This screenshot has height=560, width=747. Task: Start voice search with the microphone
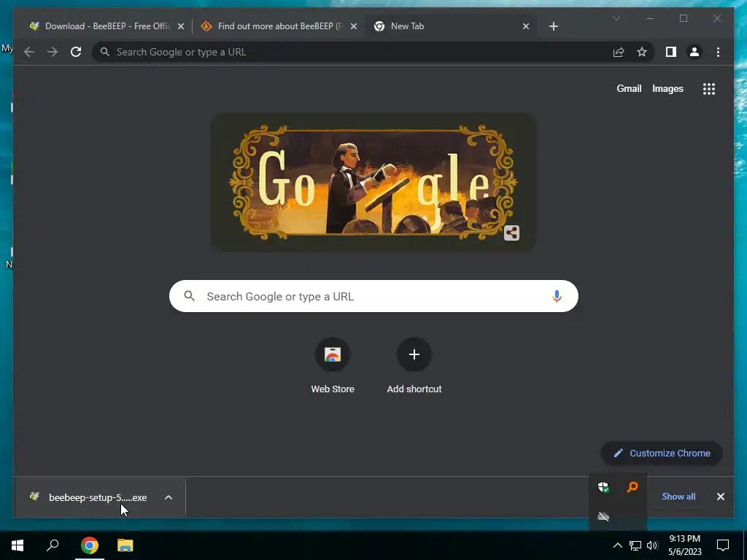click(x=557, y=296)
